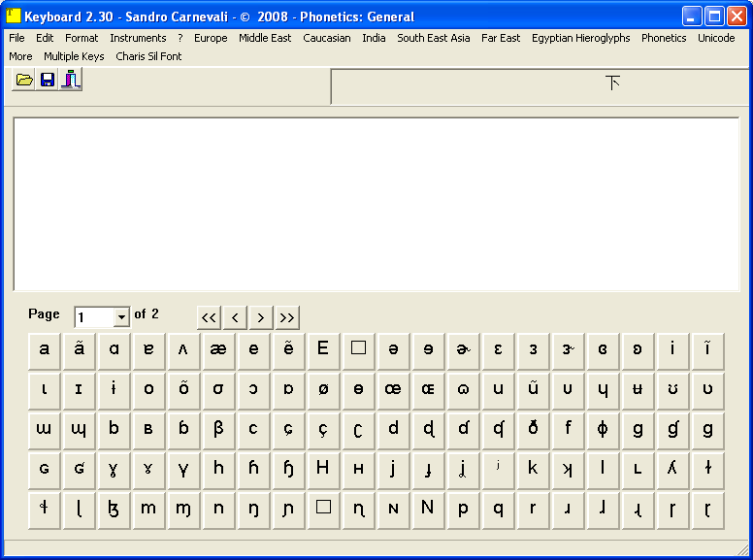Image resolution: width=753 pixels, height=560 pixels.
Task: Click the 下 character in the preview panel
Action: (612, 82)
